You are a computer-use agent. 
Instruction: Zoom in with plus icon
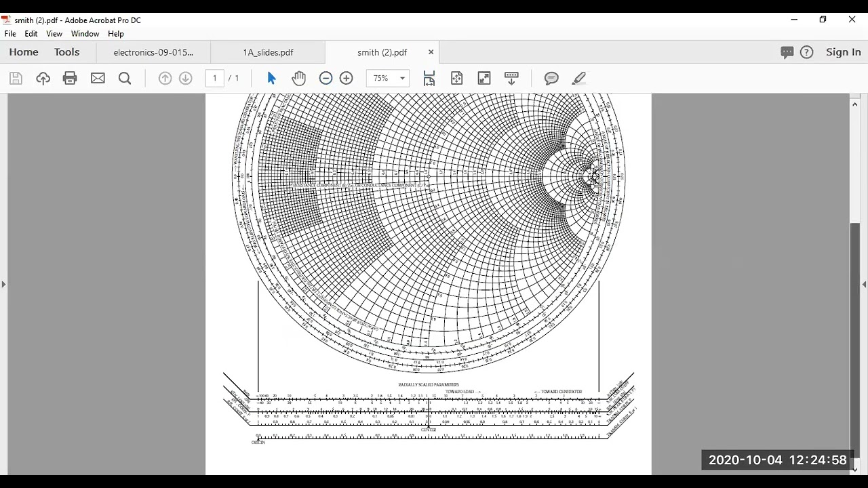coord(347,79)
